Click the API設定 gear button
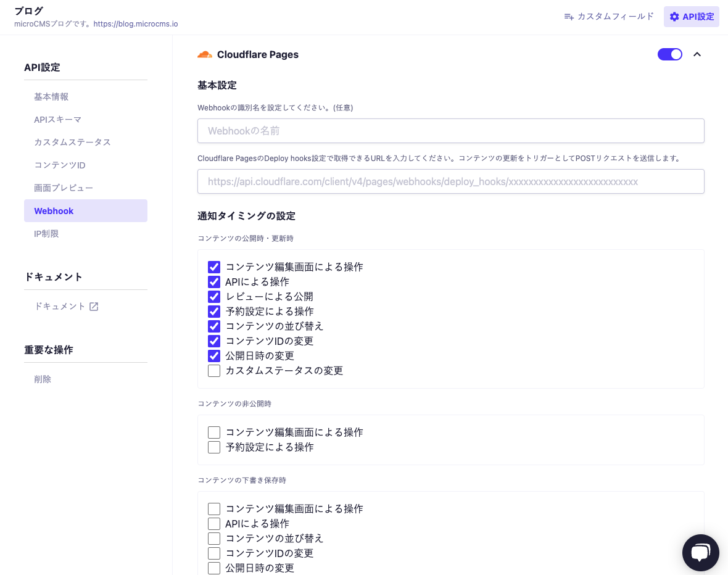 coord(691,17)
